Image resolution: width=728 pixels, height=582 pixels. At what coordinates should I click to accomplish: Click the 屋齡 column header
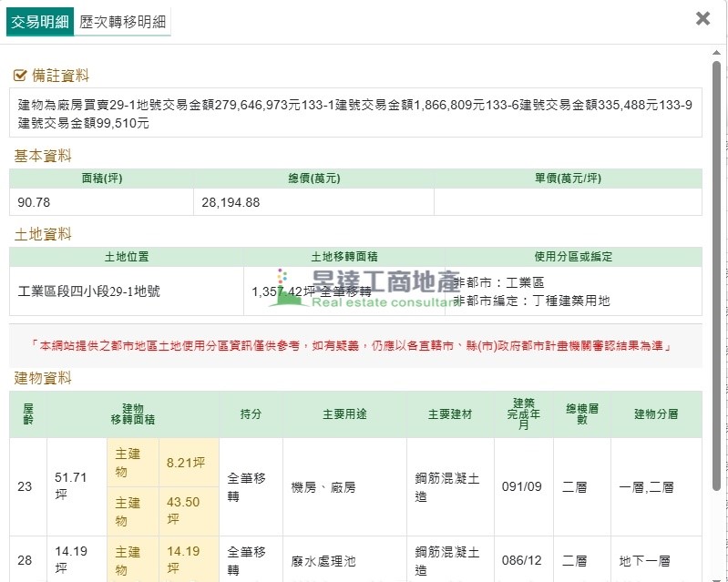(x=27, y=414)
